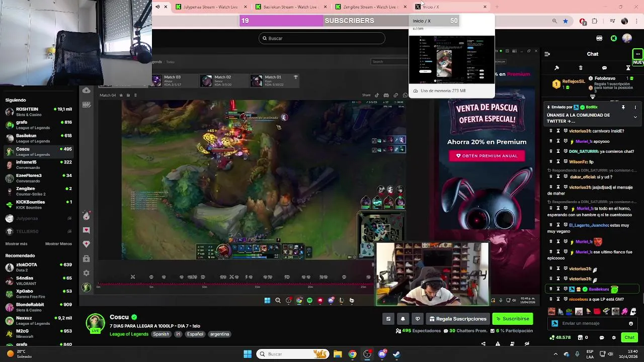Open the channel points 48.578 balance
Screen dimensions: 644x362
coord(561,337)
